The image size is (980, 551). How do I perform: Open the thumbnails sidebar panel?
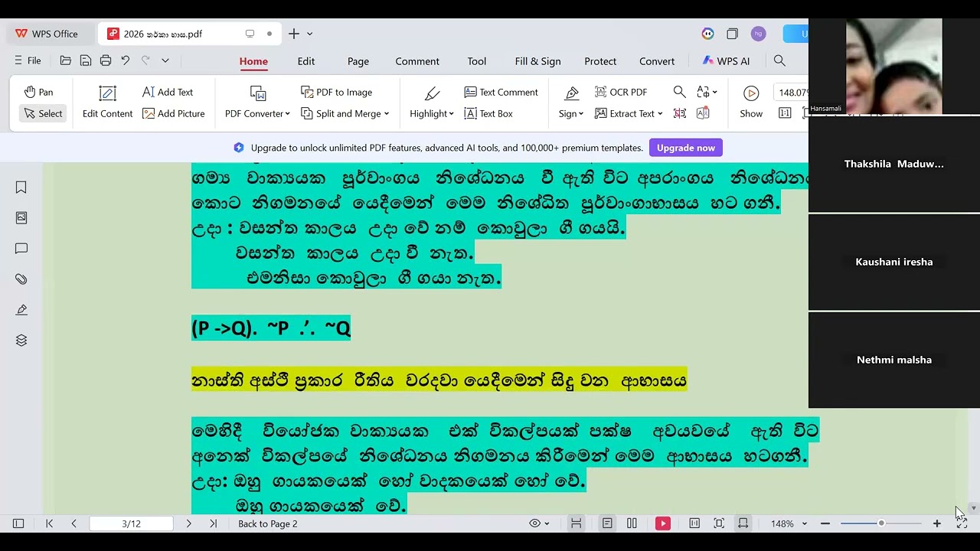[21, 218]
